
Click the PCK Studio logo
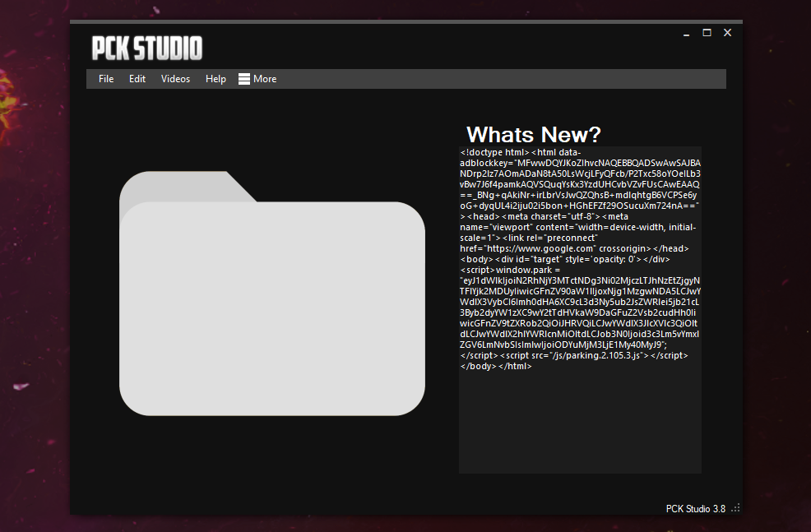click(147, 48)
